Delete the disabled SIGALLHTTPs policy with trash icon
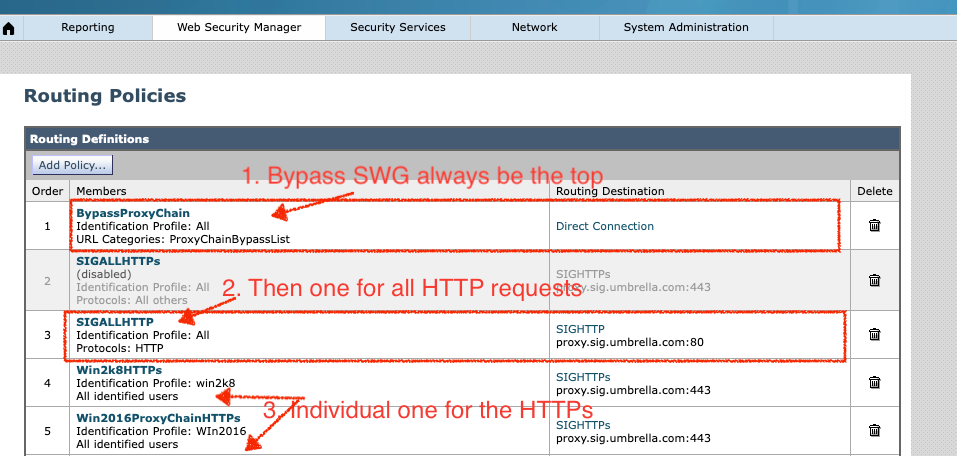Screen dimensions: 957x456 tap(875, 280)
